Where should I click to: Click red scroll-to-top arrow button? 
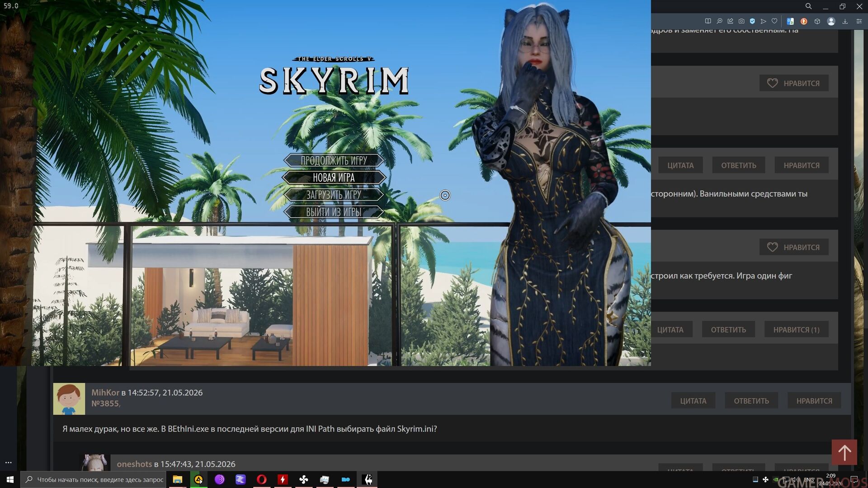click(x=844, y=452)
